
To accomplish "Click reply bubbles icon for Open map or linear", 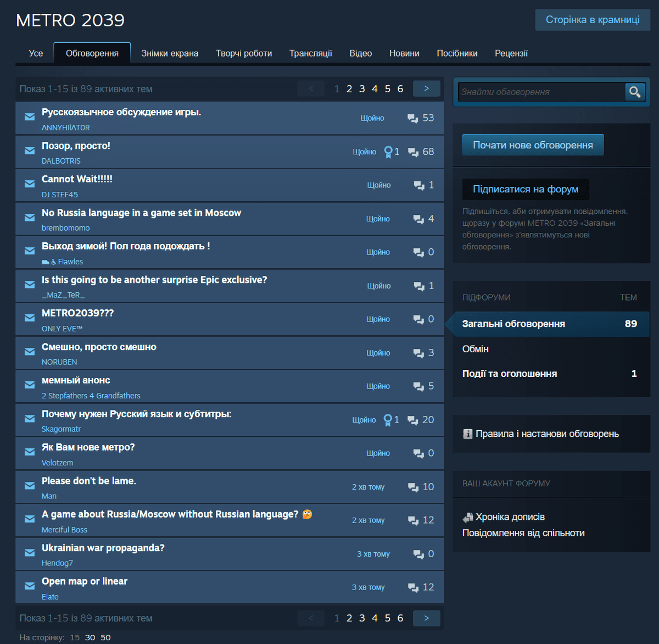I will click(414, 587).
